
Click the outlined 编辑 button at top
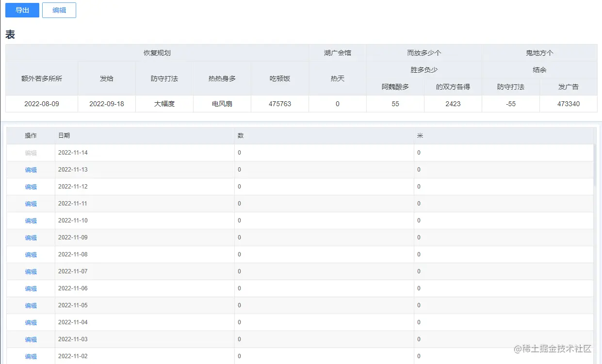(59, 10)
